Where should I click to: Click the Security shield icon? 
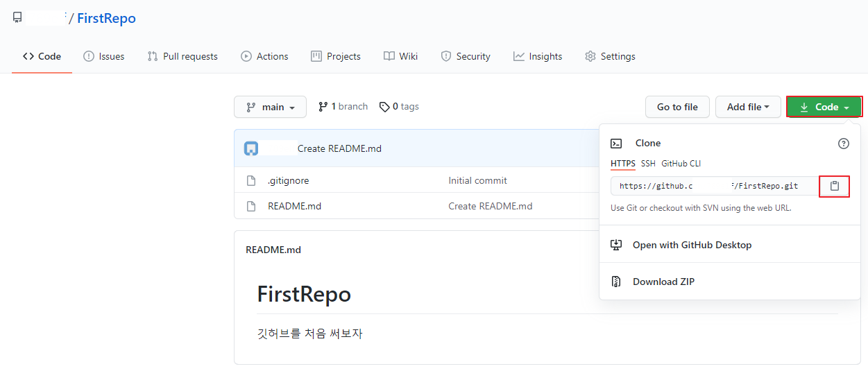click(x=446, y=56)
